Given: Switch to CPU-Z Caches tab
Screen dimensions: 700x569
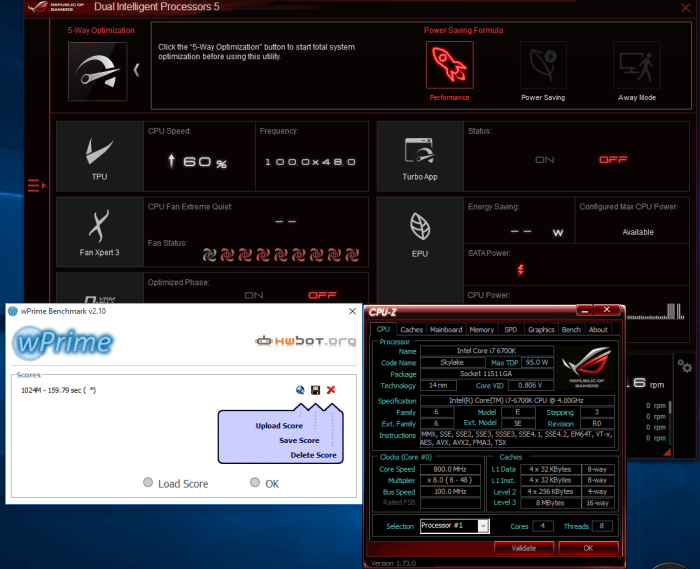Looking at the screenshot, I should [411, 330].
